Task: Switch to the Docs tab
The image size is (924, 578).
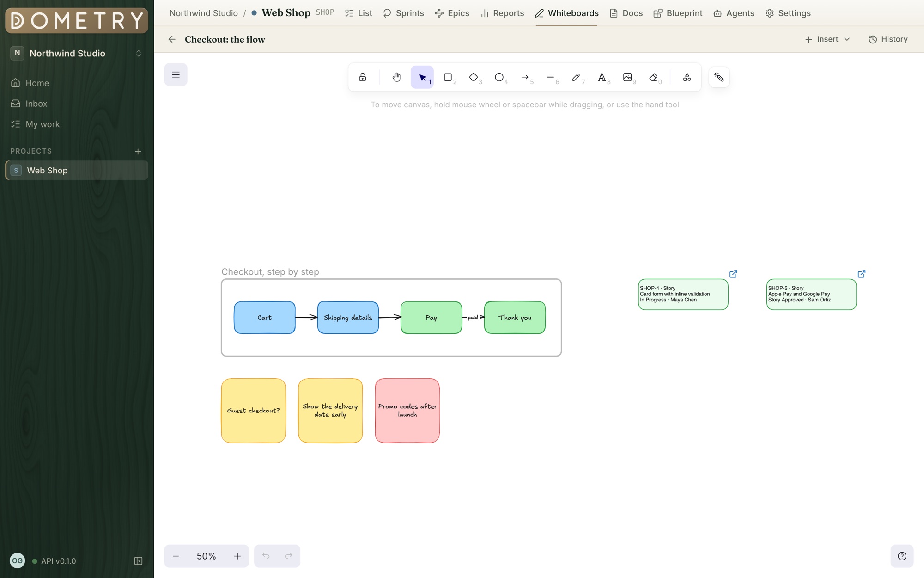Action: pyautogui.click(x=626, y=13)
